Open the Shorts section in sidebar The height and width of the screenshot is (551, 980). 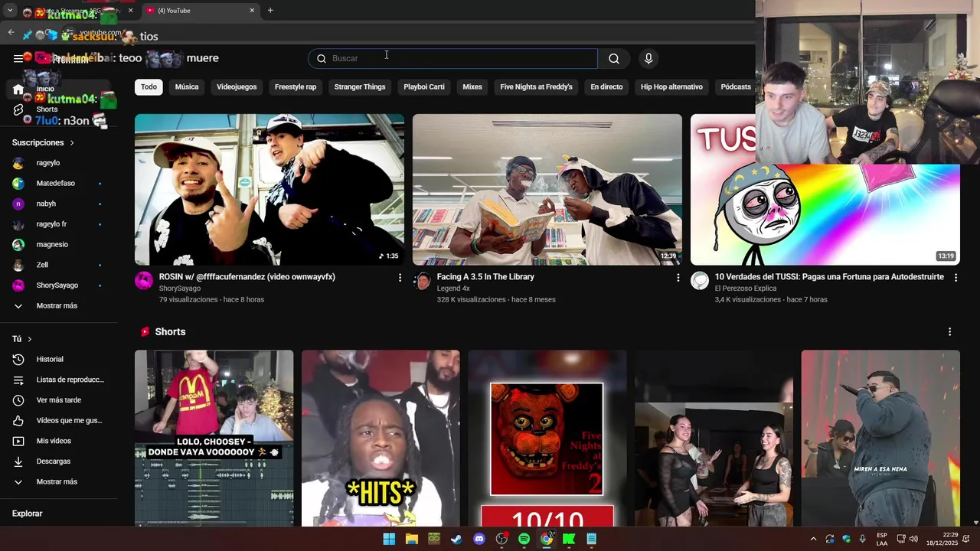(x=58, y=109)
